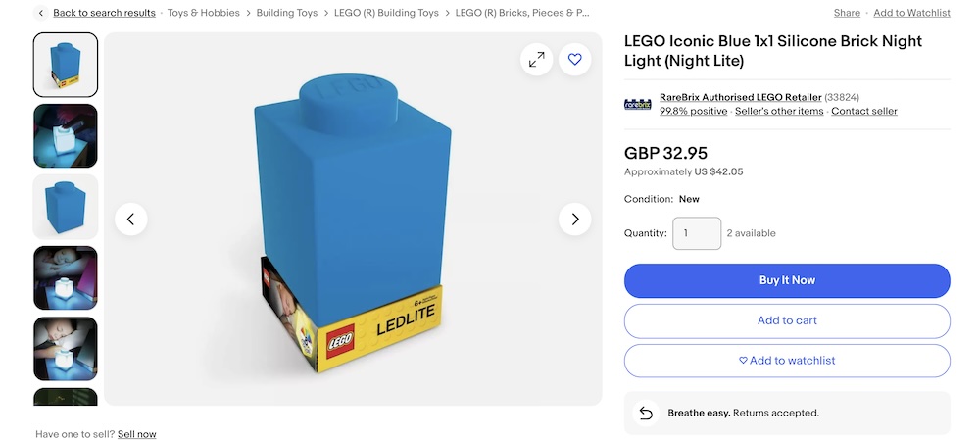Open the Toys & Hobbies breadcrumb
This screenshot has width=980, height=440.
[205, 13]
